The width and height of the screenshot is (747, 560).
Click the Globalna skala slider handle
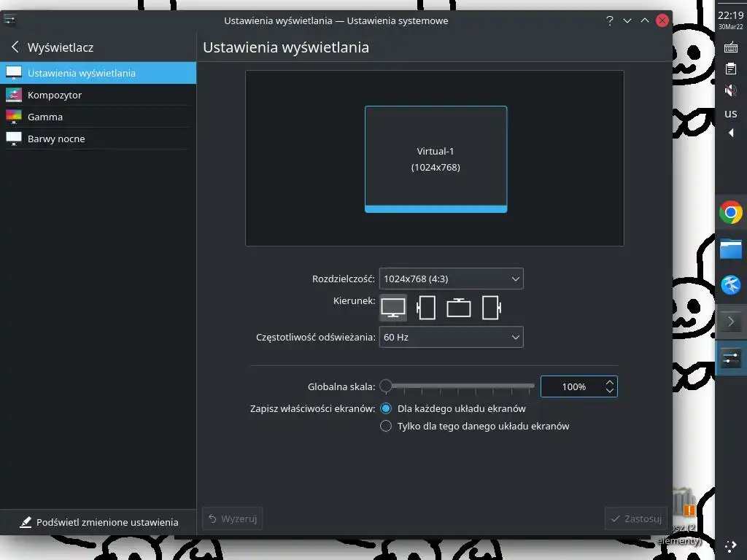tap(386, 386)
